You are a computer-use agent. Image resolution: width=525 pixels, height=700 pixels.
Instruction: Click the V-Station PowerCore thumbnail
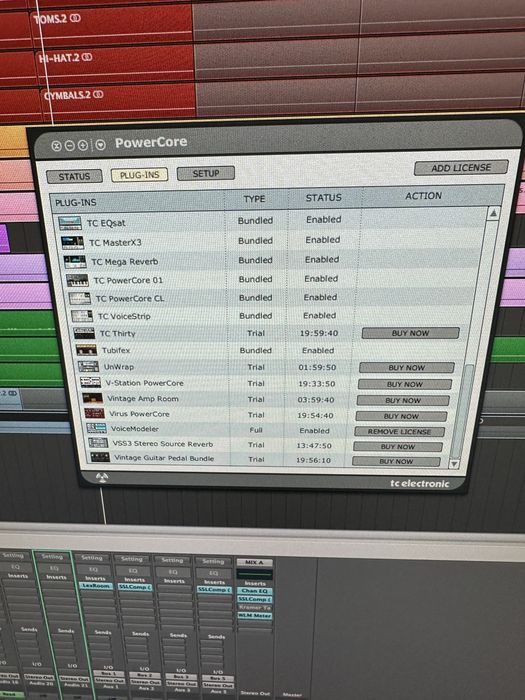91,383
